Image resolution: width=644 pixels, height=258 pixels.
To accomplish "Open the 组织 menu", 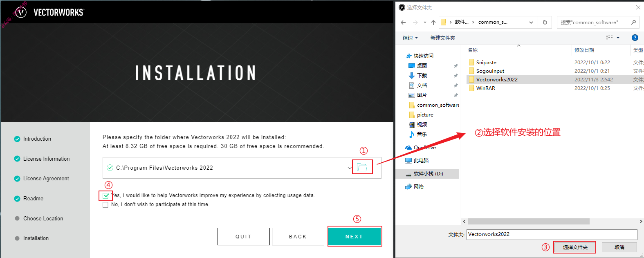I will tap(411, 38).
